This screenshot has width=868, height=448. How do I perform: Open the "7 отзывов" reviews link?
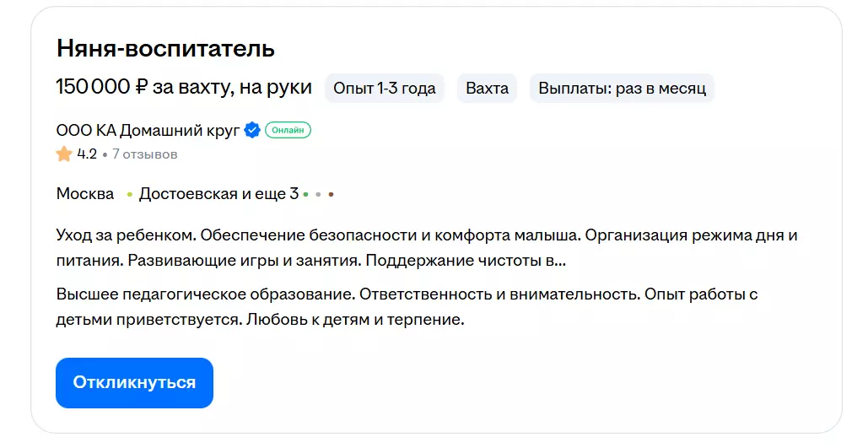click(x=144, y=154)
